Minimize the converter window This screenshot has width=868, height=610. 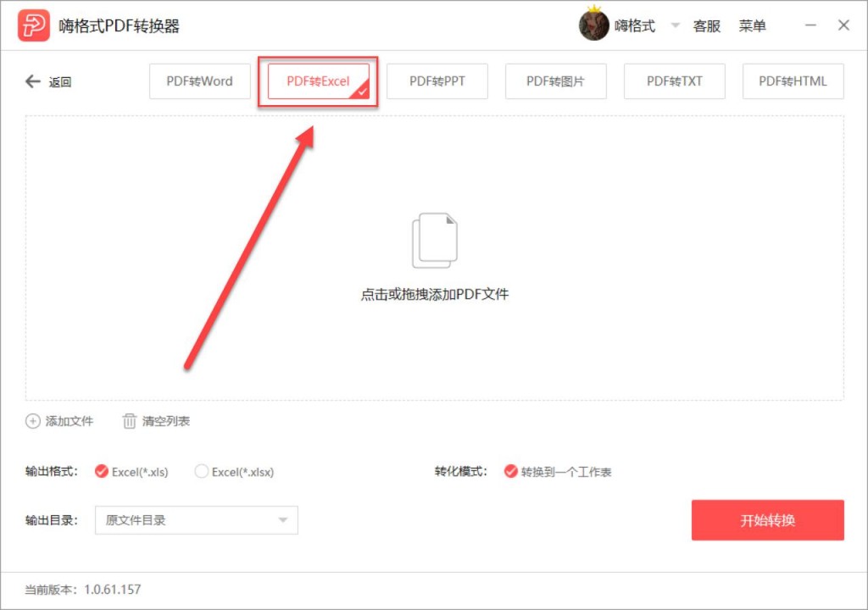click(x=810, y=25)
